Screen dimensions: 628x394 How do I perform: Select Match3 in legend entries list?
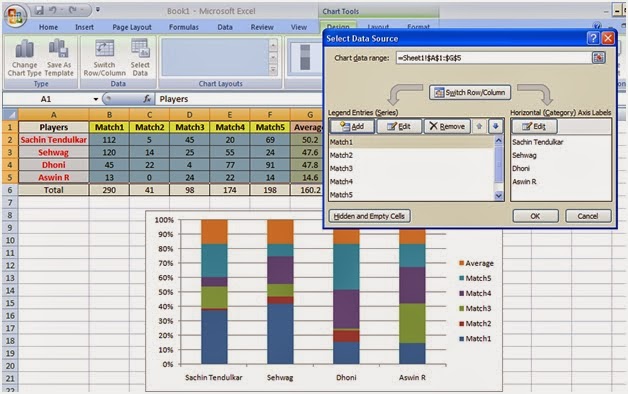412,169
